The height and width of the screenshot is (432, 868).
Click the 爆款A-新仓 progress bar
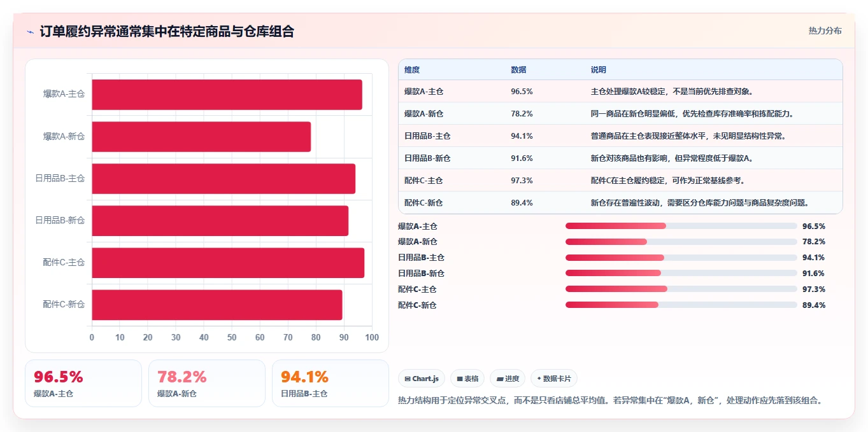click(x=681, y=242)
